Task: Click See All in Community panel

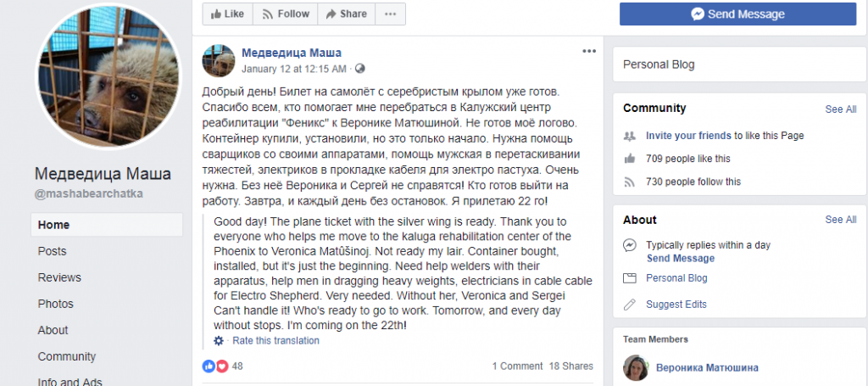Action: 840,109
